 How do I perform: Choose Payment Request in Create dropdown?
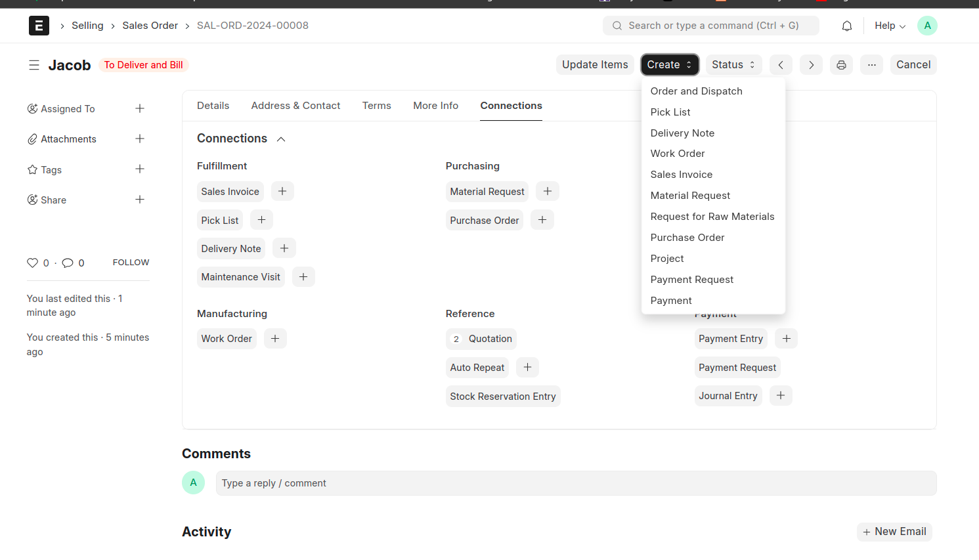click(691, 280)
